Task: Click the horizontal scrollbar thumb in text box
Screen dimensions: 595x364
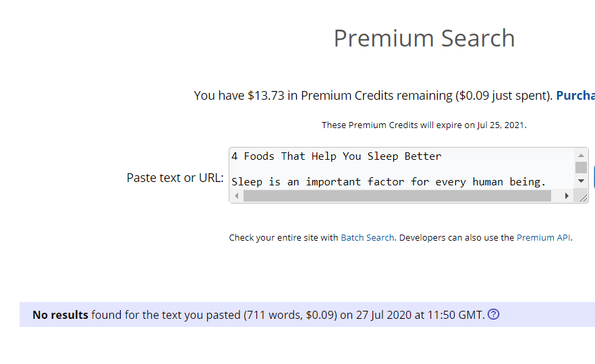Action: tap(397, 195)
